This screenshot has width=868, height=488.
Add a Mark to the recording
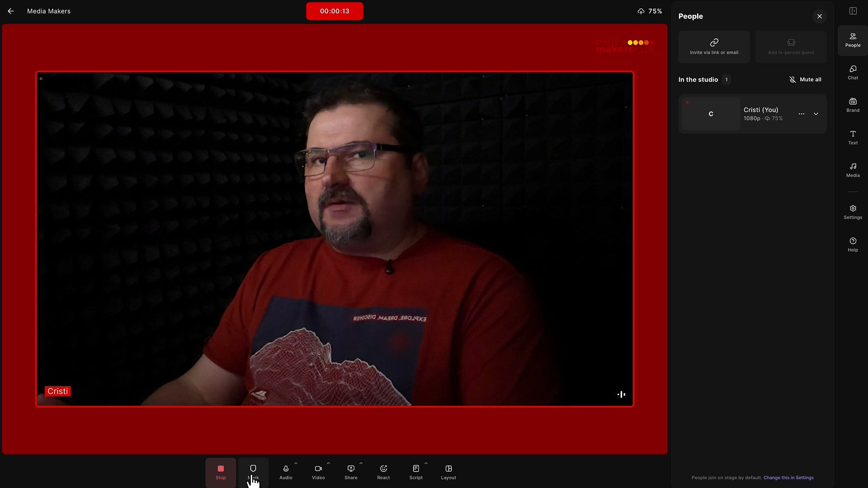coord(253,472)
